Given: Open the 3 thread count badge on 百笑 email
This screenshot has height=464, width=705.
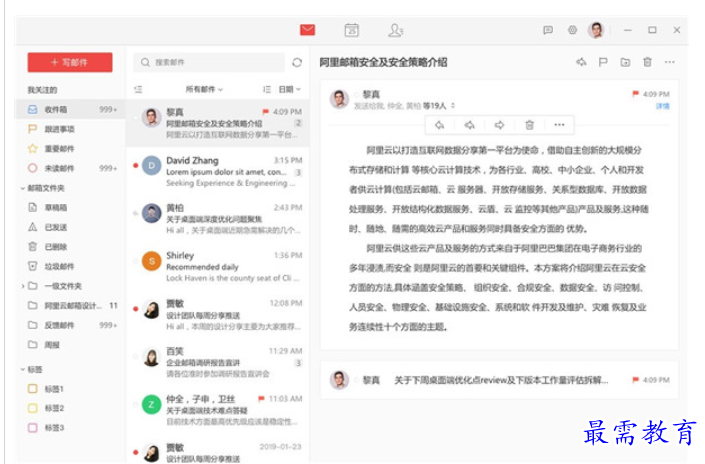Looking at the screenshot, I should 298,363.
